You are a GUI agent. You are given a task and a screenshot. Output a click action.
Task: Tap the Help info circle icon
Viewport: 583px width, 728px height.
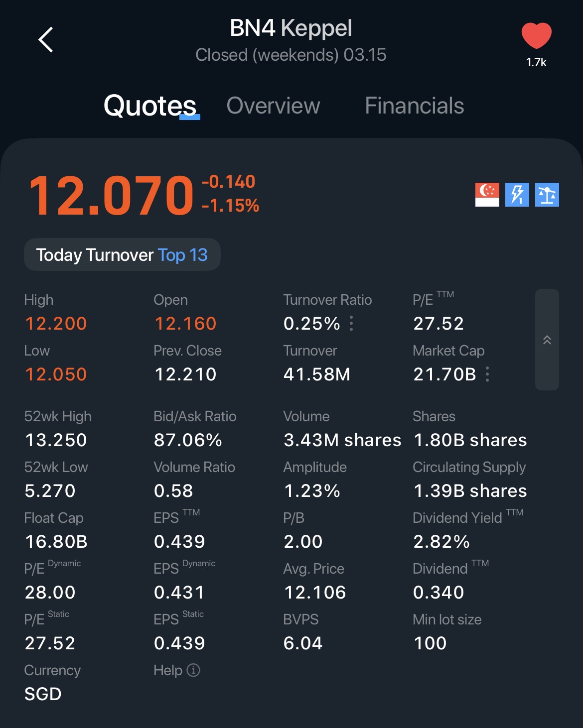(193, 670)
